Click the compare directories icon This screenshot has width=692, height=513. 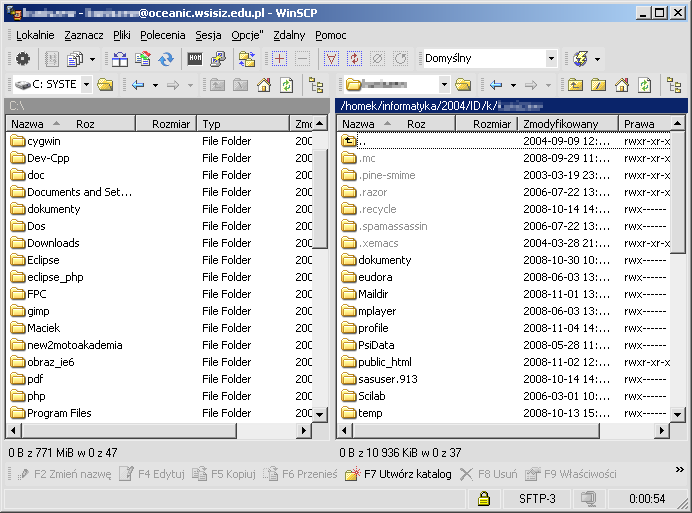tap(119, 59)
